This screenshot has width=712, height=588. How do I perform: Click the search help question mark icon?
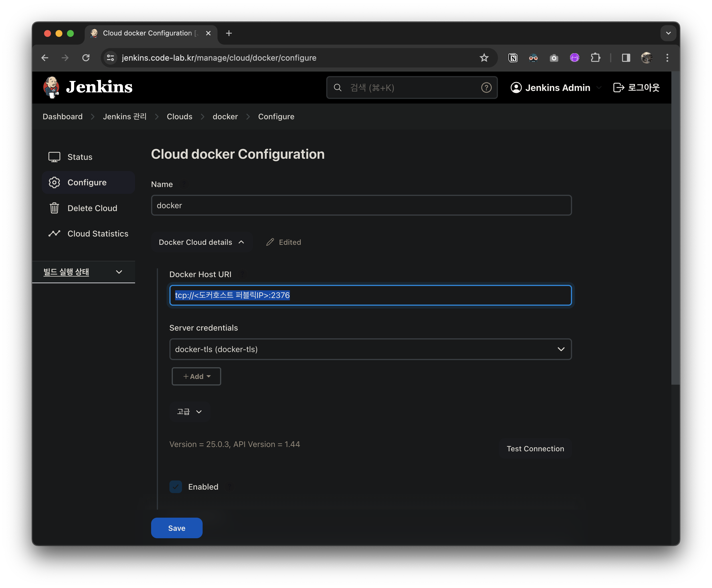click(x=486, y=88)
